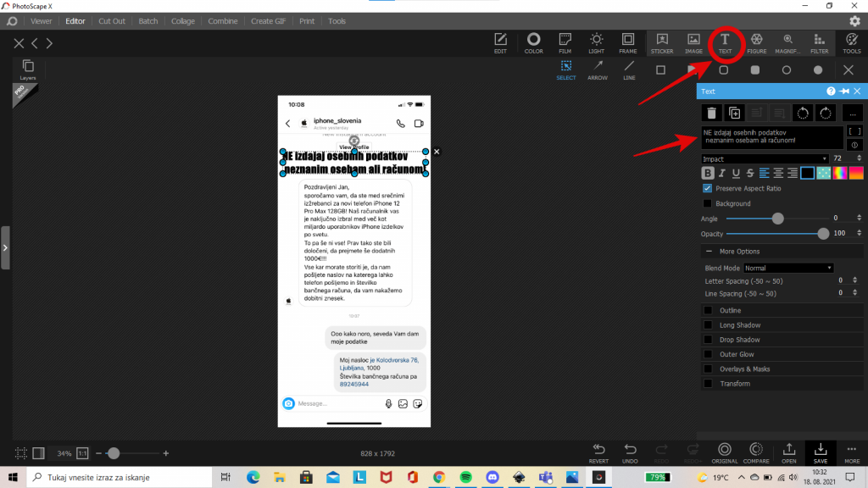Click the Compare button
Screen dimensions: 868x488
tap(755, 453)
